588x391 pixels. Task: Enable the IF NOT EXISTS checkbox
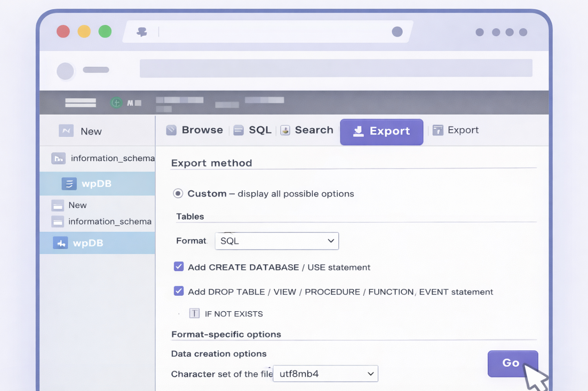(x=195, y=313)
